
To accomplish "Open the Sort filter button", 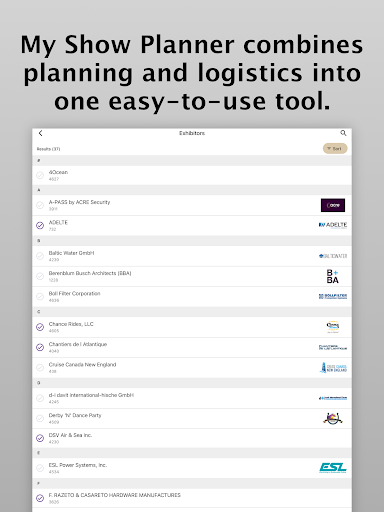I will click(335, 149).
